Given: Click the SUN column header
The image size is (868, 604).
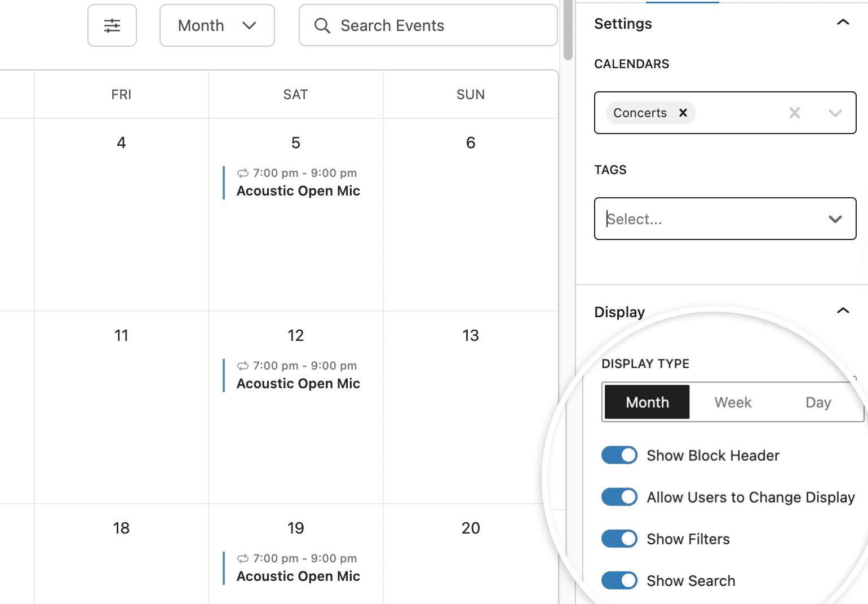Looking at the screenshot, I should [x=471, y=94].
